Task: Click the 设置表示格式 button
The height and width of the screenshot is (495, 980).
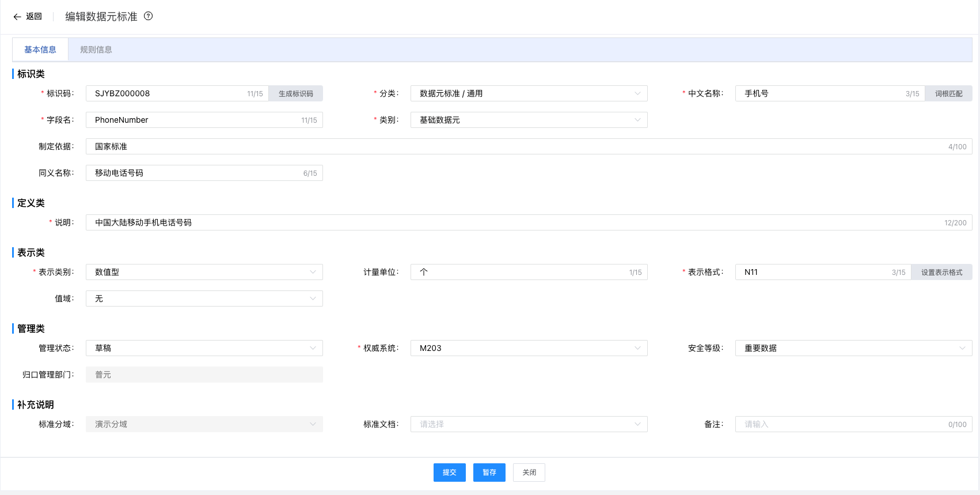Action: 941,272
